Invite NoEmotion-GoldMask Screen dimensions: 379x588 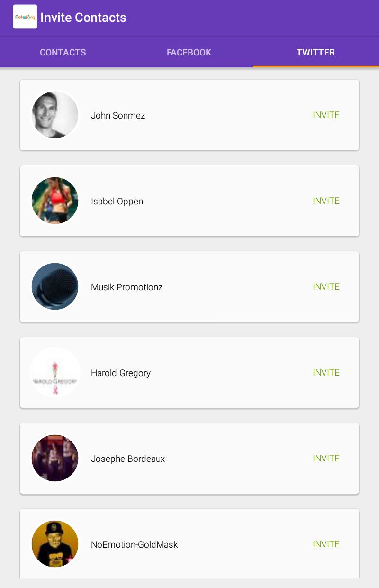[x=326, y=544]
